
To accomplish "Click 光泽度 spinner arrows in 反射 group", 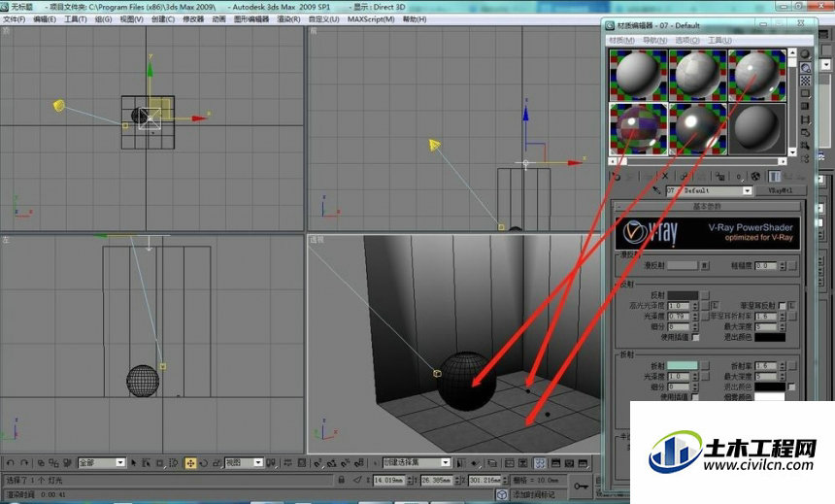I will 695,316.
